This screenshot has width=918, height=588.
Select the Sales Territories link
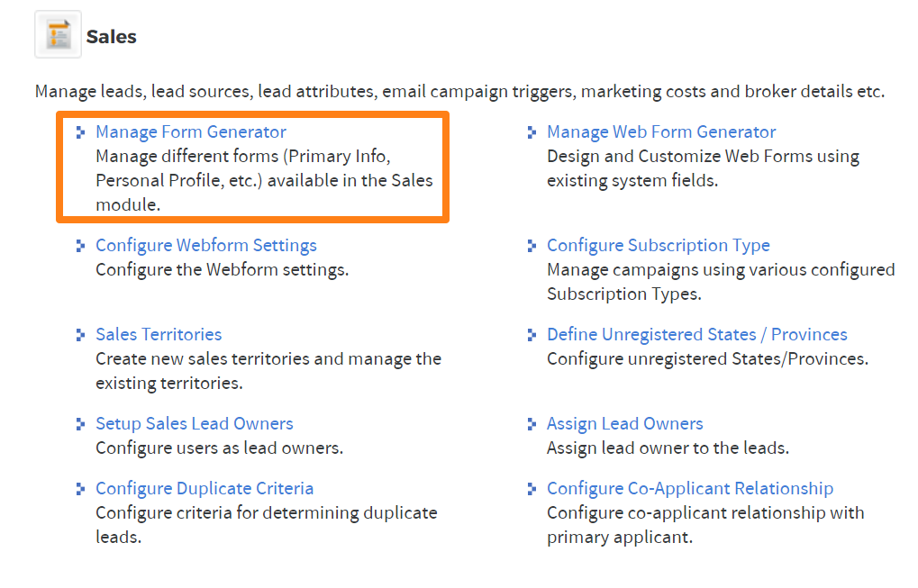tap(159, 335)
